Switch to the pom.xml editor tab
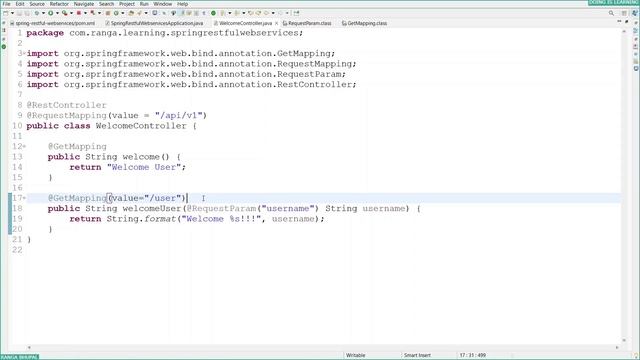 click(x=53, y=23)
